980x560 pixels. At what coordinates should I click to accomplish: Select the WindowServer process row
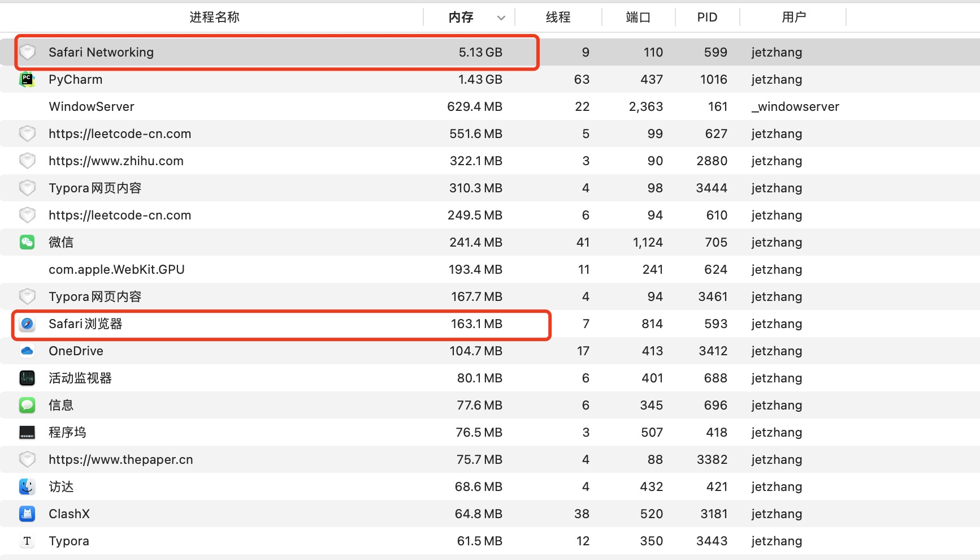point(490,106)
